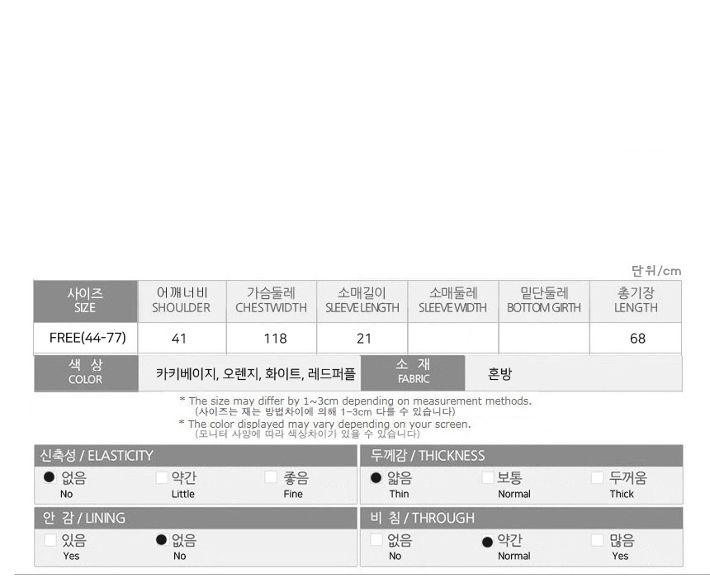
Task: Select the elasticity 'Little' checkbox
Action: 162,478
